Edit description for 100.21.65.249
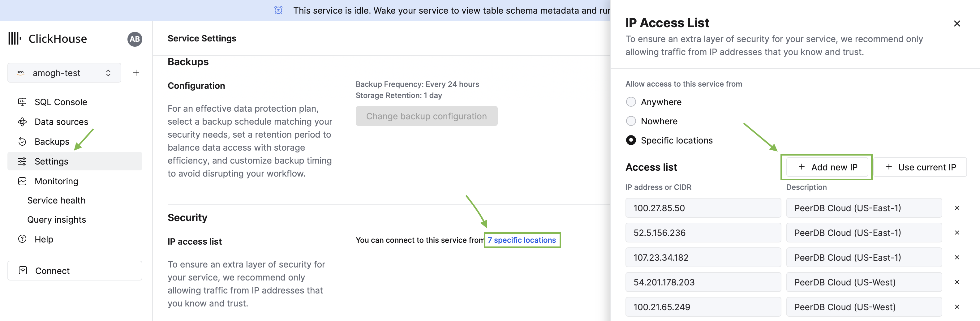 (864, 306)
